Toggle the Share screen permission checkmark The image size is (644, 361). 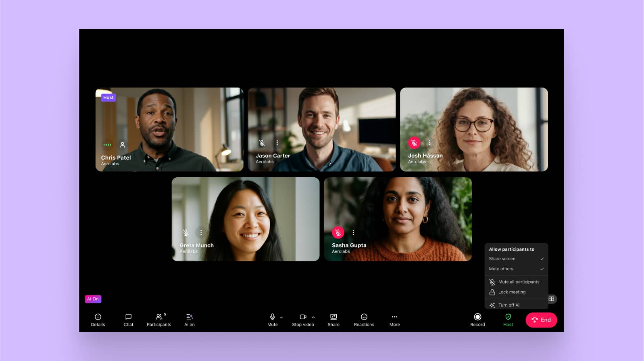point(542,259)
